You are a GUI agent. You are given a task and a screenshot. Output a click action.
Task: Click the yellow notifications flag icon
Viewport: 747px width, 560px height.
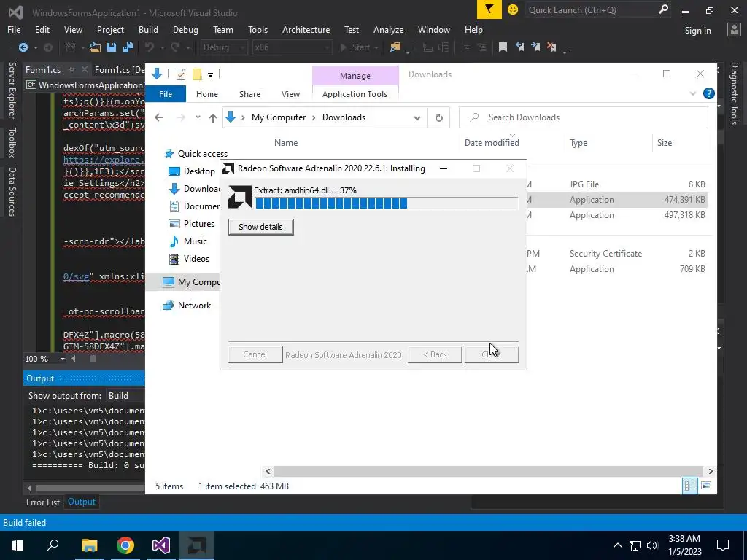pyautogui.click(x=489, y=9)
